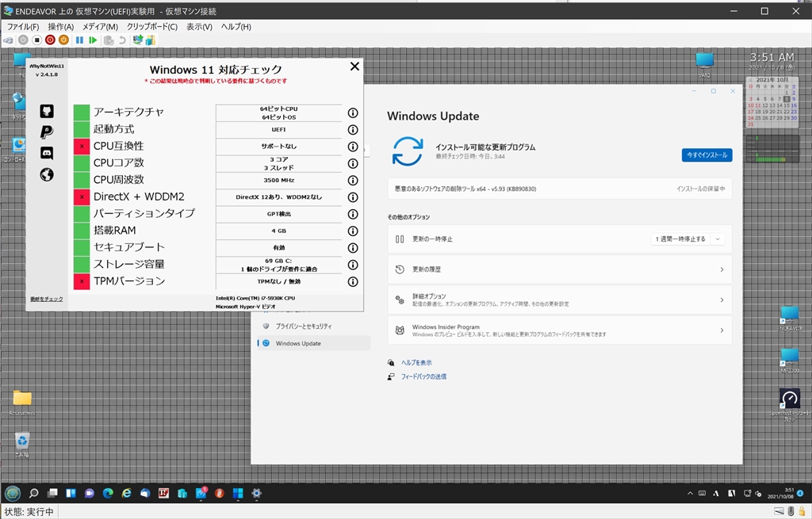This screenshot has width=812, height=519.
Task: Show info for CPUコア数 row
Action: [353, 163]
